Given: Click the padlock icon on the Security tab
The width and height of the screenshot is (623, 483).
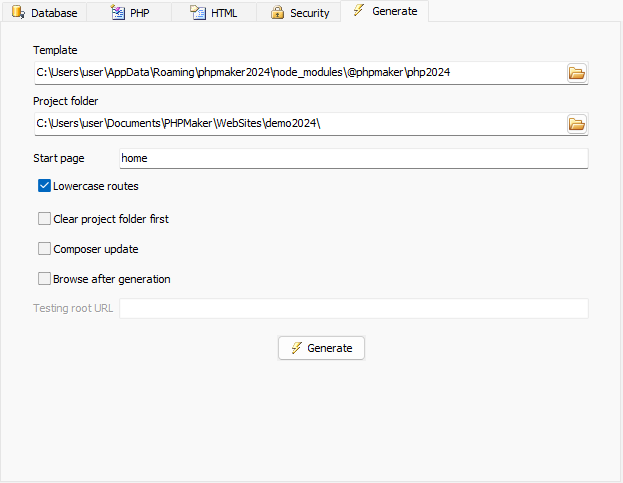Looking at the screenshot, I should point(277,13).
